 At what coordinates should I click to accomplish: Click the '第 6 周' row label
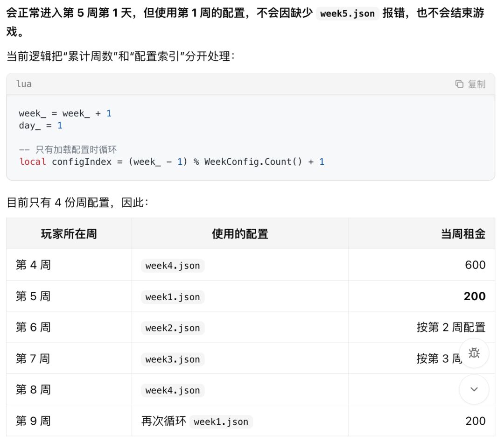tap(34, 327)
